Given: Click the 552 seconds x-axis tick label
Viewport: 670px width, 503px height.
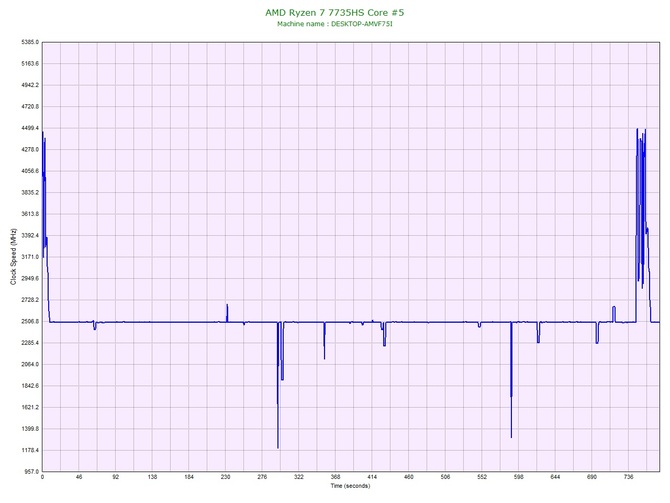Looking at the screenshot, I should 482,477.
